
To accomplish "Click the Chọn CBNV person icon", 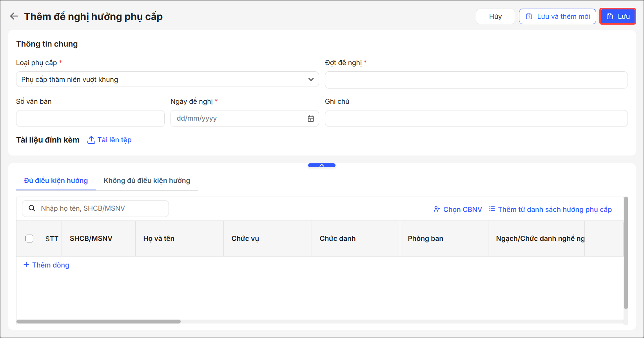I will [437, 209].
